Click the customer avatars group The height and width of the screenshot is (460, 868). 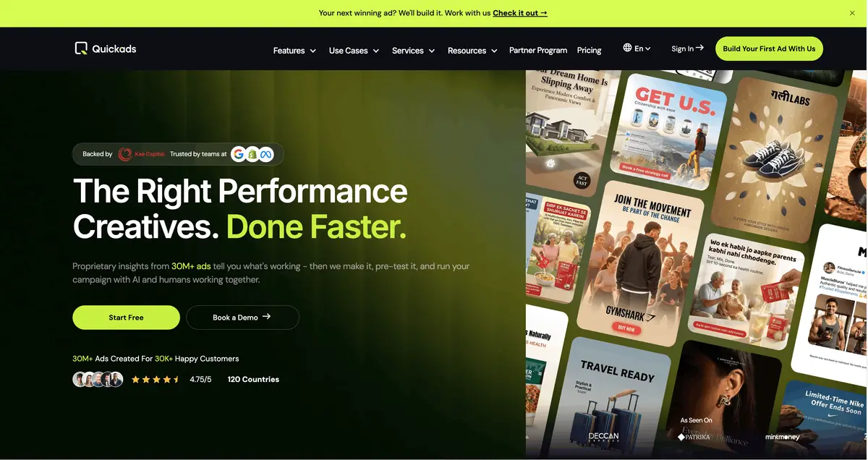click(x=98, y=380)
